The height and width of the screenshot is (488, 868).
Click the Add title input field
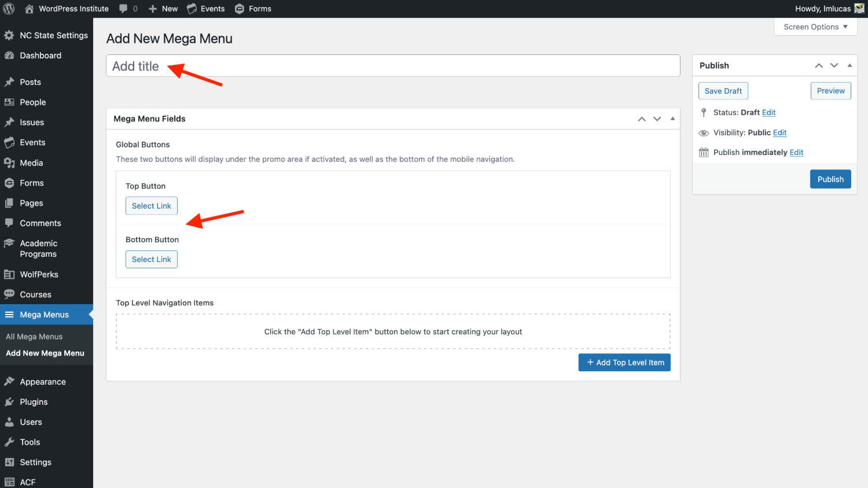[x=393, y=66]
